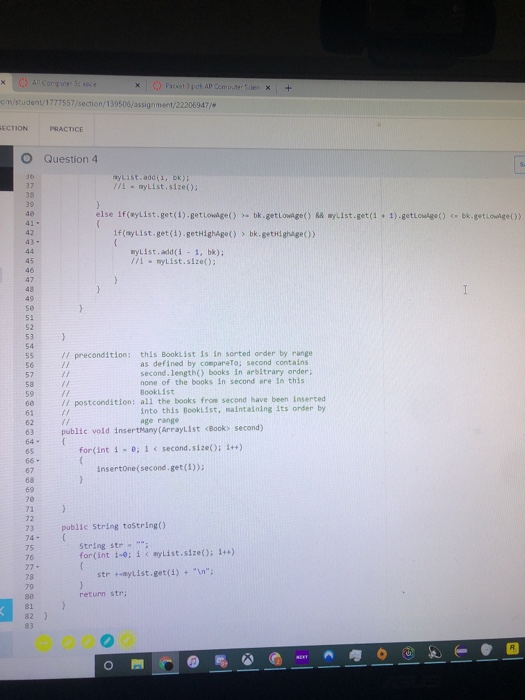The width and height of the screenshot is (525, 700).
Task: Switch to the AP Computer Science tab
Action: [78, 83]
